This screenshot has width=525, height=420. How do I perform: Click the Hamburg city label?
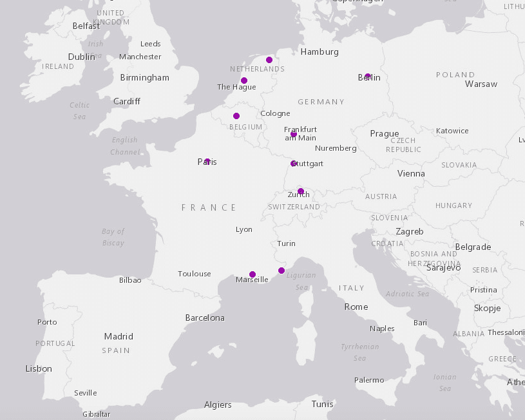coord(320,52)
